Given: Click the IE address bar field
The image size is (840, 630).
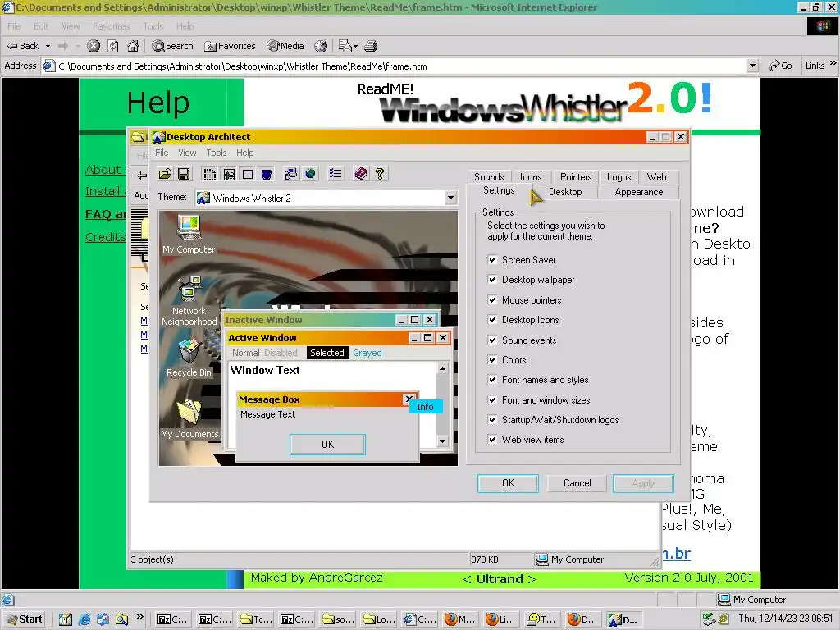Looking at the screenshot, I should [x=401, y=66].
